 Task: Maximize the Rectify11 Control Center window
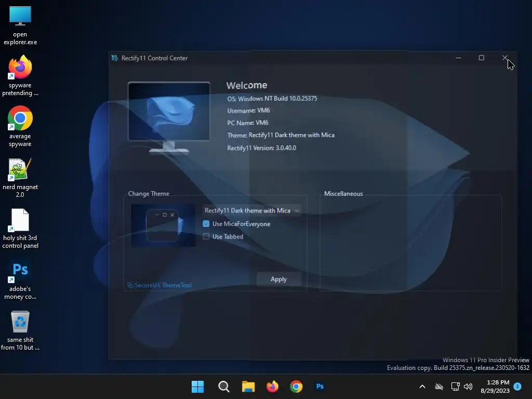481,58
